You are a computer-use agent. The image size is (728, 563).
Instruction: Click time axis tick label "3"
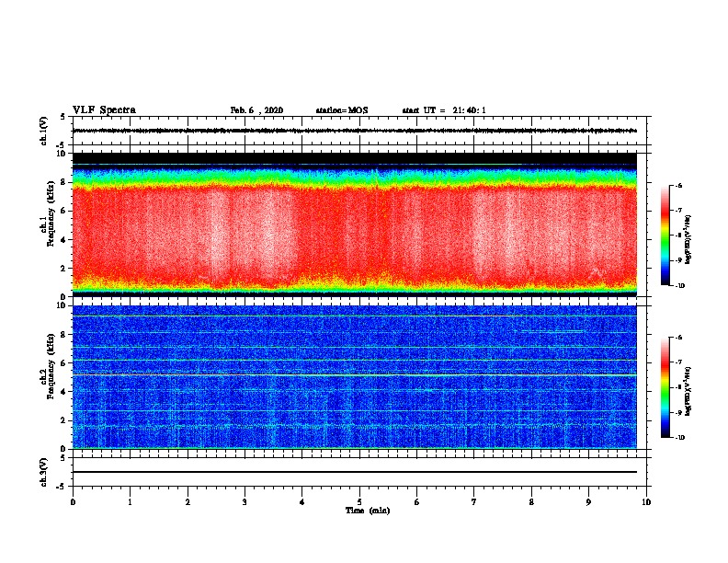coord(245,502)
